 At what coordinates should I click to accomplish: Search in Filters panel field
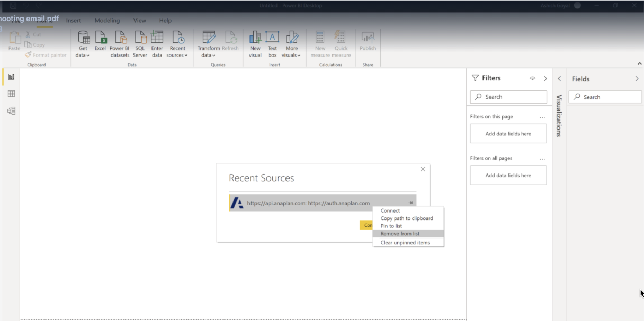click(x=508, y=96)
